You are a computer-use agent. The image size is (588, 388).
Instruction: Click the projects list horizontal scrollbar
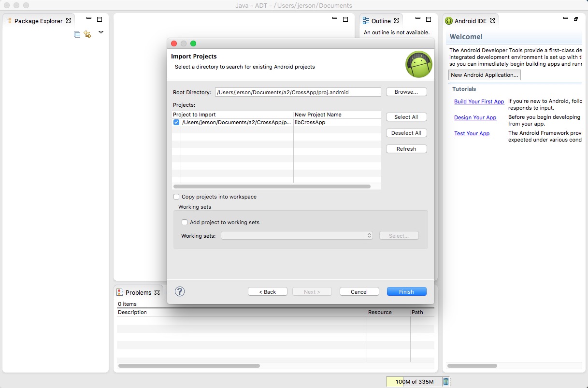pos(272,187)
